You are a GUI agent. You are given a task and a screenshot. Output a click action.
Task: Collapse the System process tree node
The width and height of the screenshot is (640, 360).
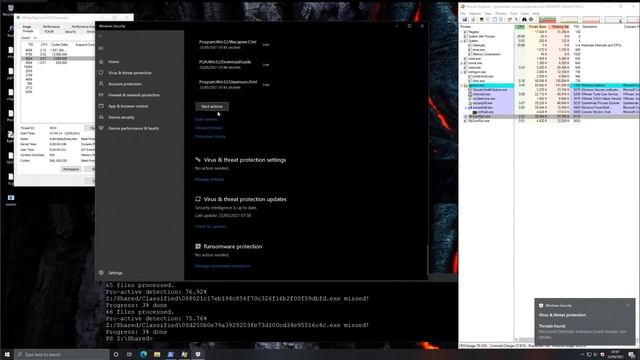462,41
